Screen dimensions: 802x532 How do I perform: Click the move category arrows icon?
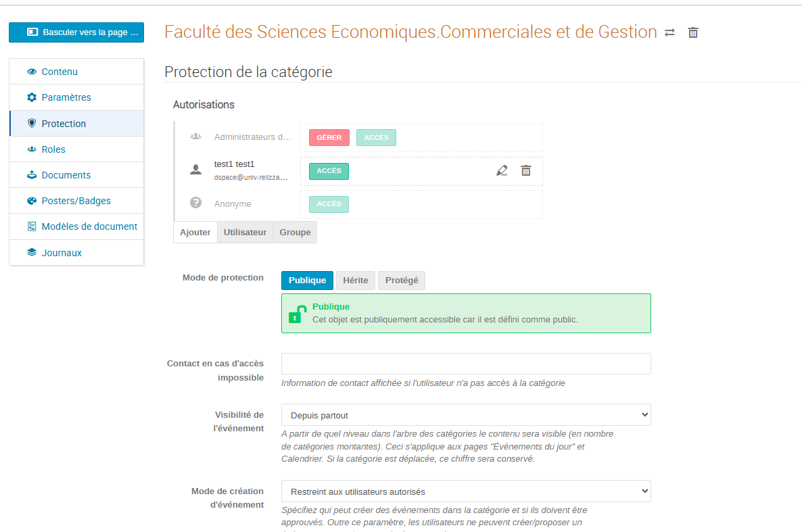[669, 32]
